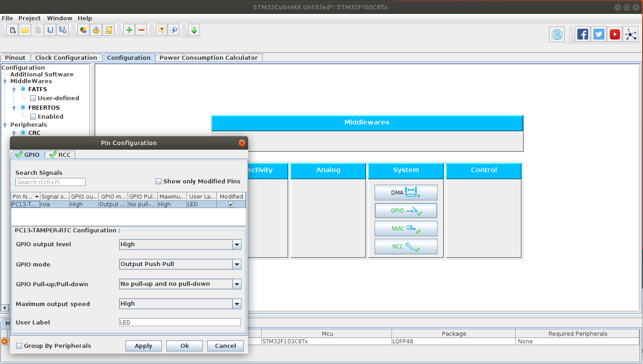643x364 pixels.
Task: Select the GPIO tab in Pin Configuration
Action: pyautogui.click(x=27, y=155)
